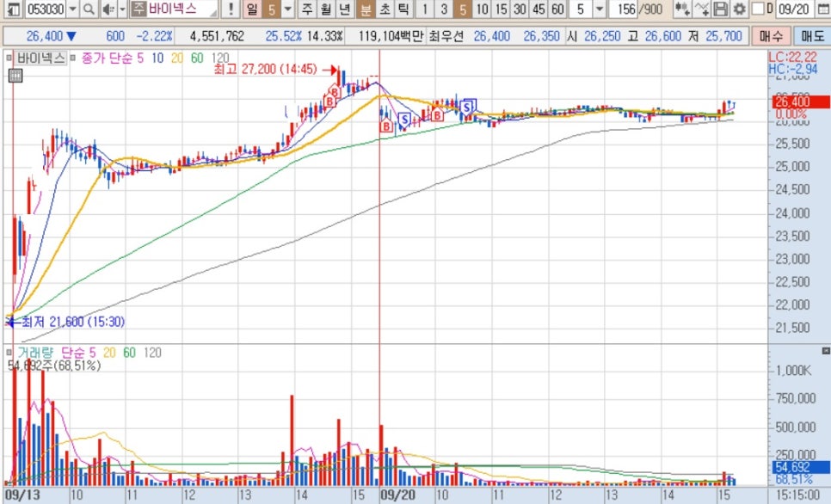831x504 pixels.
Task: Click the speaker sound alert icon
Action: (x=108, y=9)
